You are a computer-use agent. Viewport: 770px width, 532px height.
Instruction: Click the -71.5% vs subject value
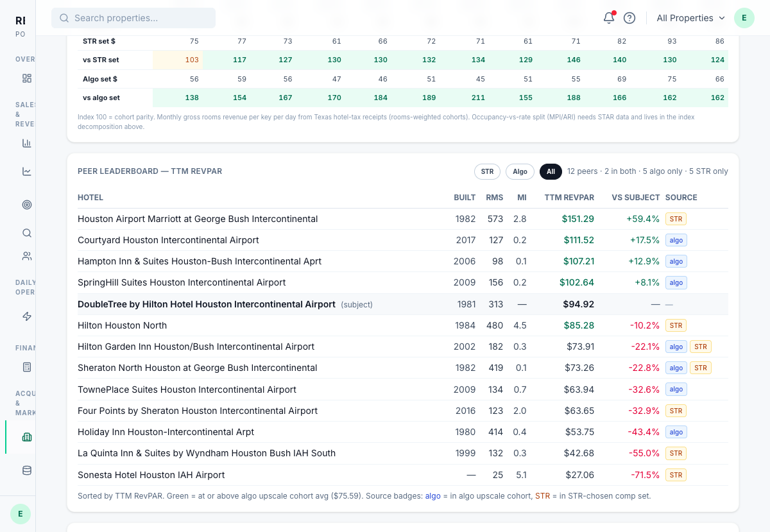(644, 475)
